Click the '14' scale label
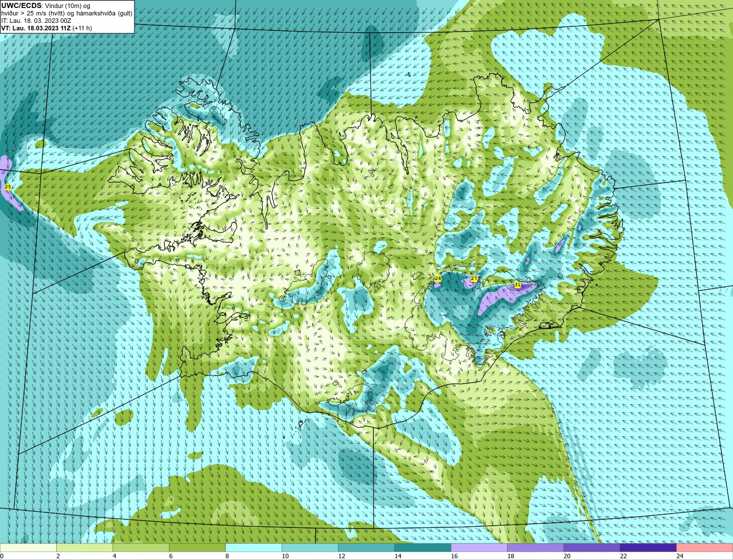This screenshot has height=560, width=733. coord(397,556)
